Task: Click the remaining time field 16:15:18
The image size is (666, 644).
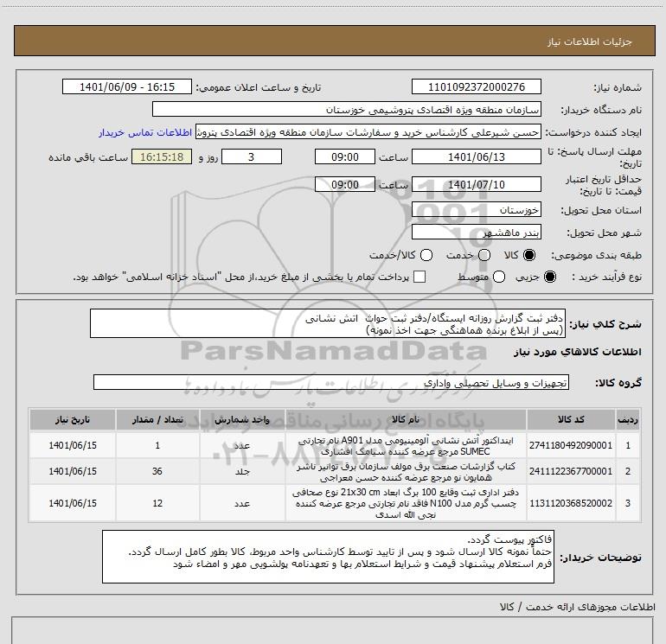Action: tap(162, 156)
